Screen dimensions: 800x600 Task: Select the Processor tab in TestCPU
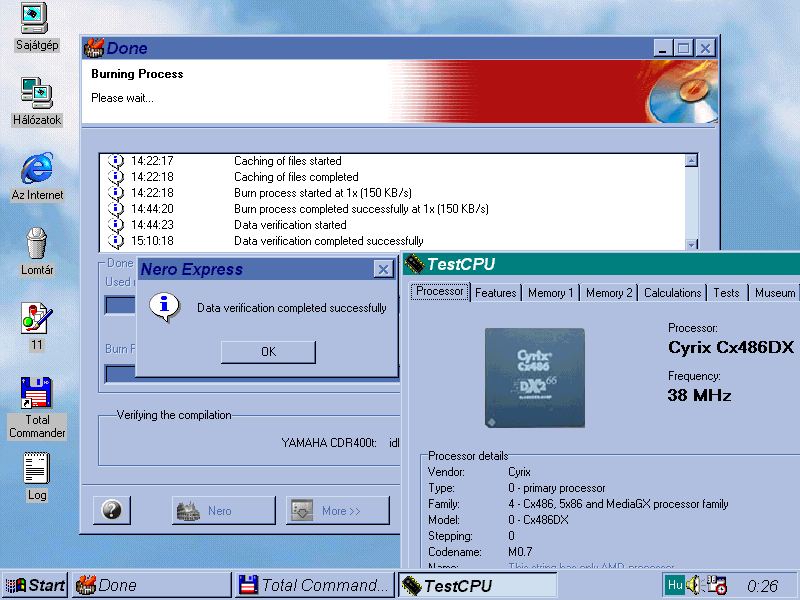click(x=440, y=291)
